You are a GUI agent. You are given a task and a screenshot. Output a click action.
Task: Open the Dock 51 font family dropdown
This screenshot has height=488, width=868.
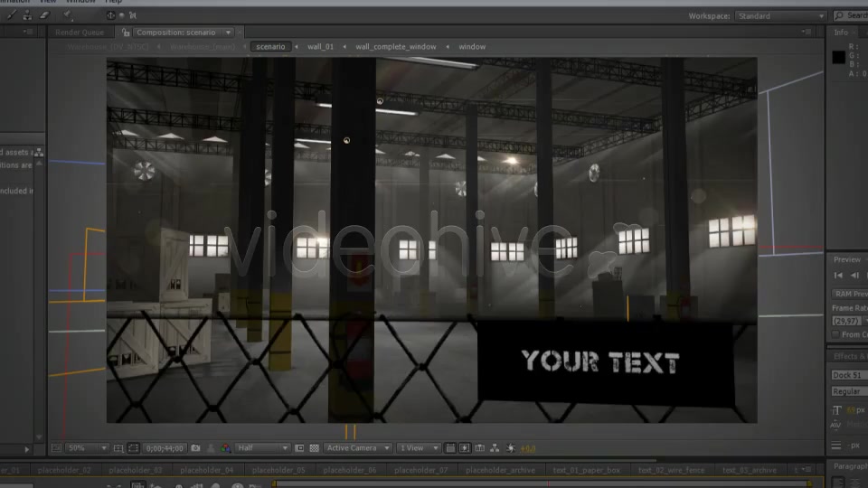click(x=850, y=375)
